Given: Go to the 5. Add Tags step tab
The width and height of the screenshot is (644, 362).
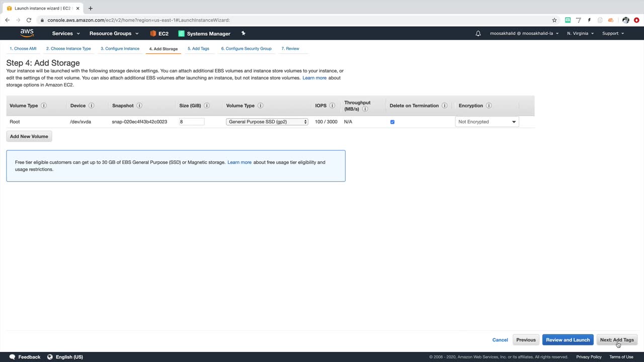Looking at the screenshot, I should [x=198, y=49].
